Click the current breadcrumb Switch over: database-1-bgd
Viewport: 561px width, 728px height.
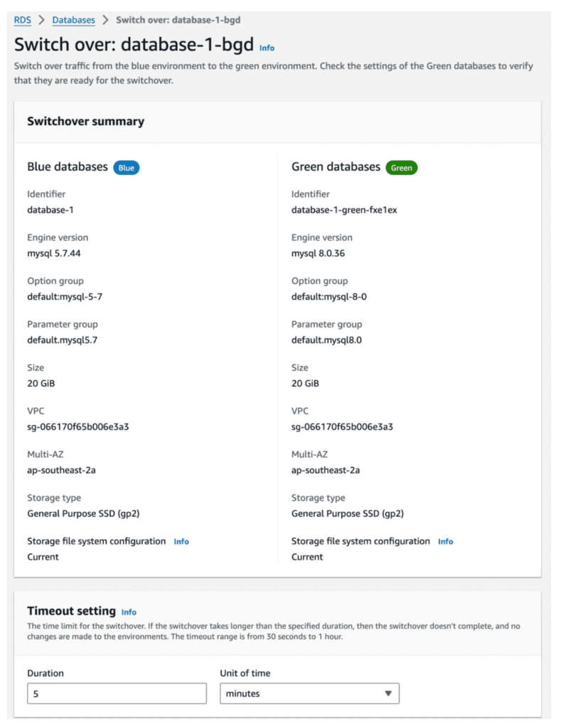(x=178, y=20)
